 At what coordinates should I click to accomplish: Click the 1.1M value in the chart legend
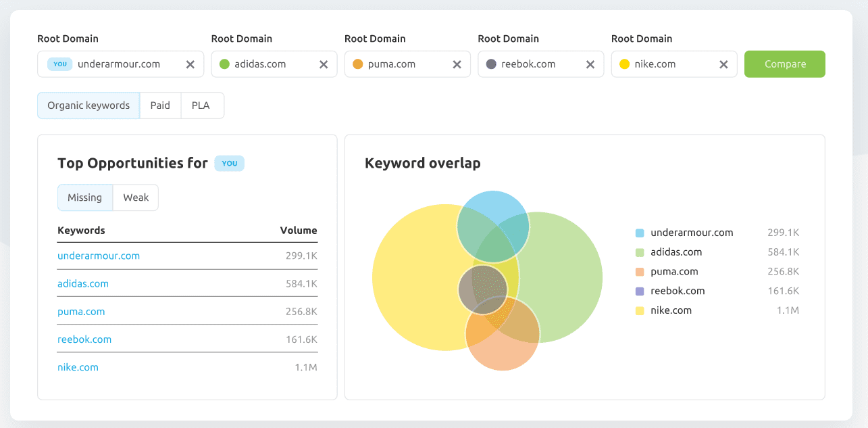(788, 310)
